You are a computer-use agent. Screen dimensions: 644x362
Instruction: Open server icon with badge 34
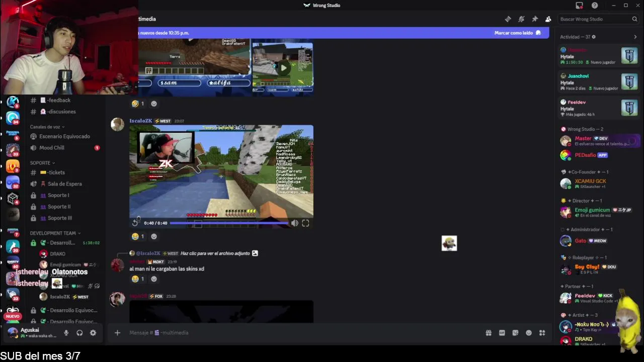pyautogui.click(x=13, y=119)
